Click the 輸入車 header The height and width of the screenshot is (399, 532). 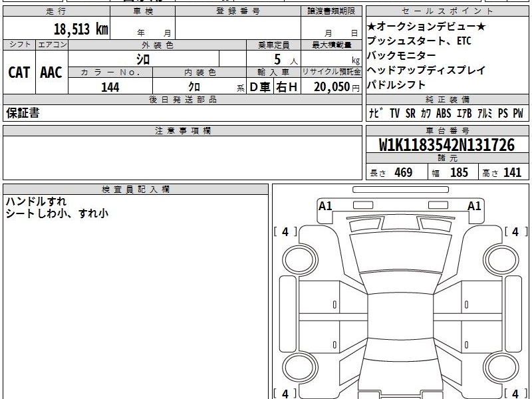coord(273,72)
